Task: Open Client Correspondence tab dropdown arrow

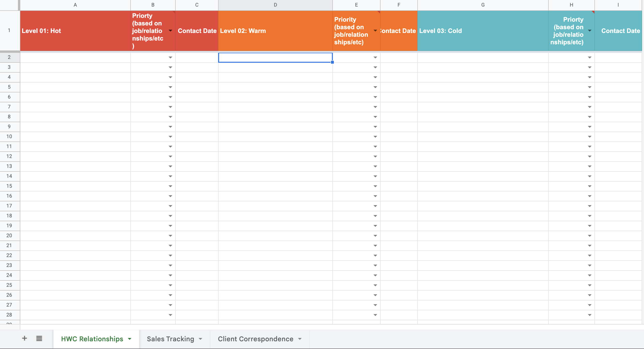Action: click(300, 339)
